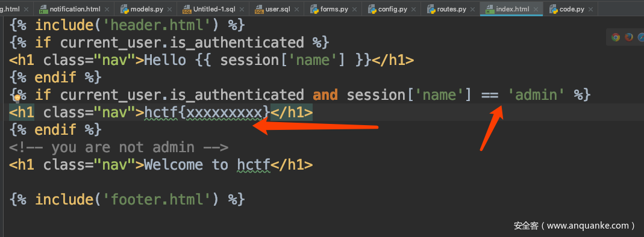
Task: Close the notification.html tab
Action: click(107, 9)
